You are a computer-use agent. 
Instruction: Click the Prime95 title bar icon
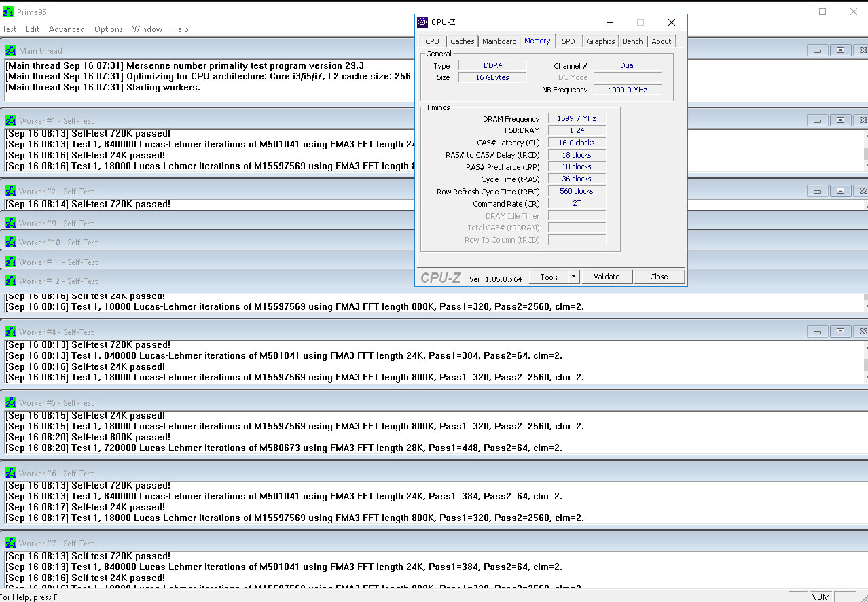[x=7, y=12]
